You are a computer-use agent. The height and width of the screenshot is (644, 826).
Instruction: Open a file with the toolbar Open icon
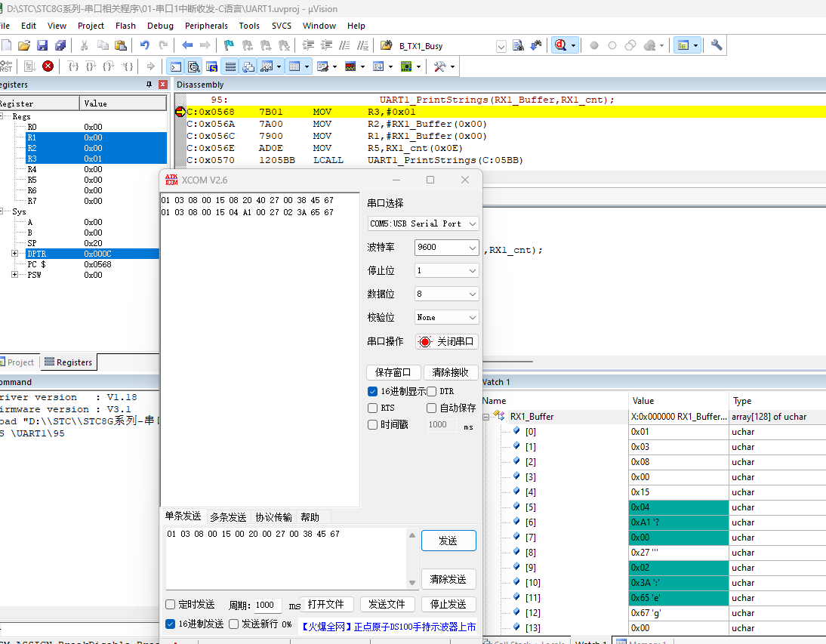coord(23,46)
